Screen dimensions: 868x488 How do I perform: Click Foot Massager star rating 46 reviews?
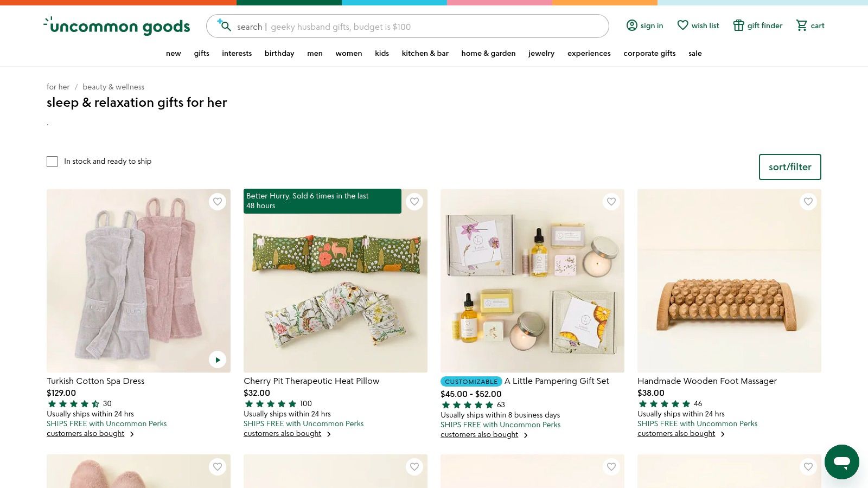pyautogui.click(x=670, y=404)
